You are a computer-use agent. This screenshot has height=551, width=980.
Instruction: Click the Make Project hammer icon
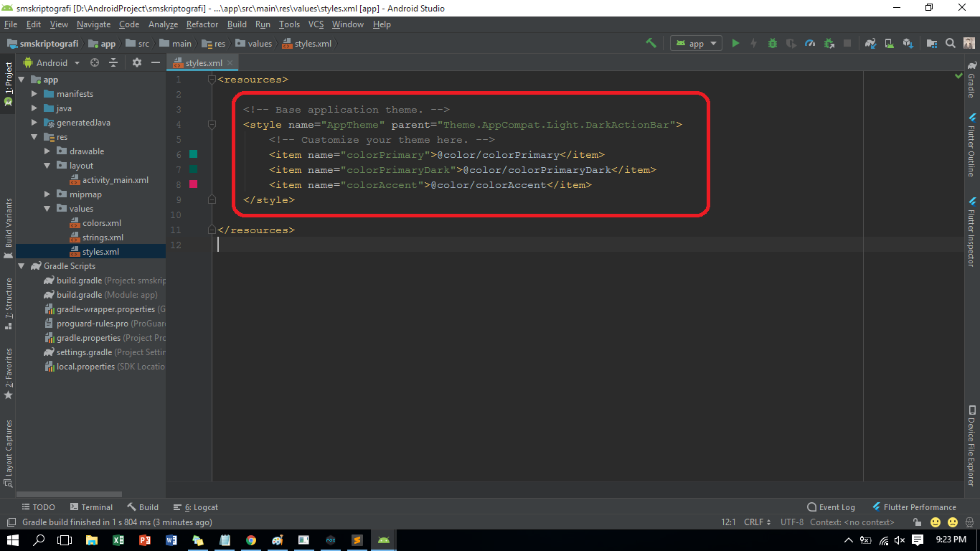pos(651,43)
